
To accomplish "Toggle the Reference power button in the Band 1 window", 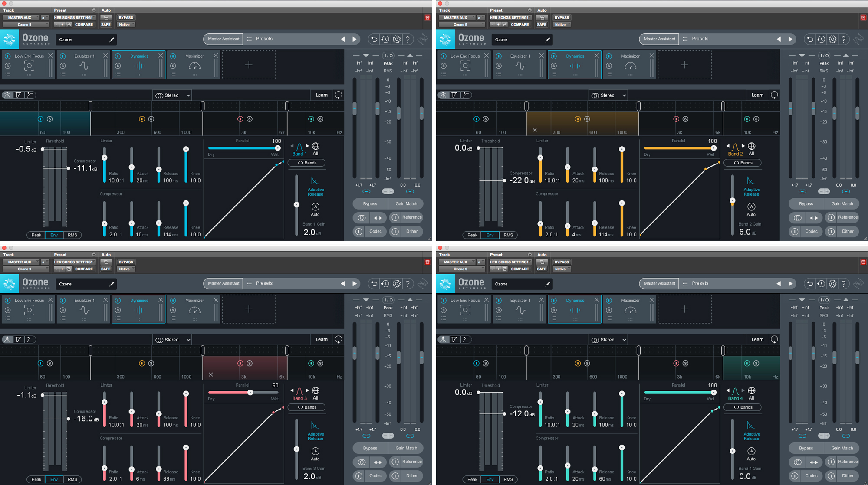I will [395, 217].
